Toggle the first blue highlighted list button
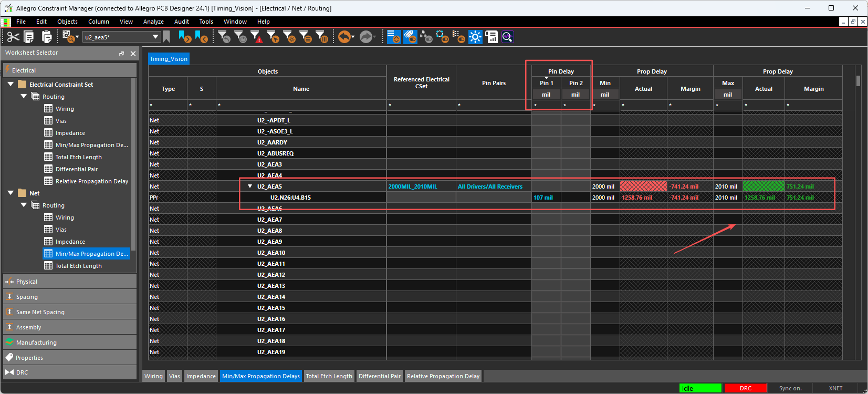868x394 pixels. point(394,37)
